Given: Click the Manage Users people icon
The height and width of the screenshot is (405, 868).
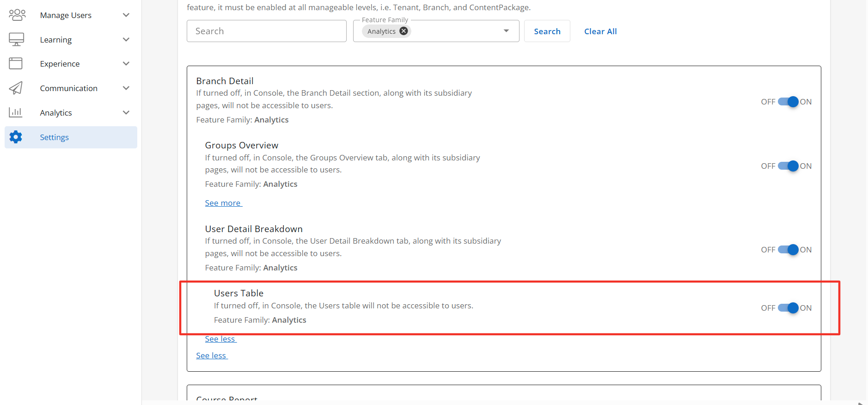Looking at the screenshot, I should 17,15.
